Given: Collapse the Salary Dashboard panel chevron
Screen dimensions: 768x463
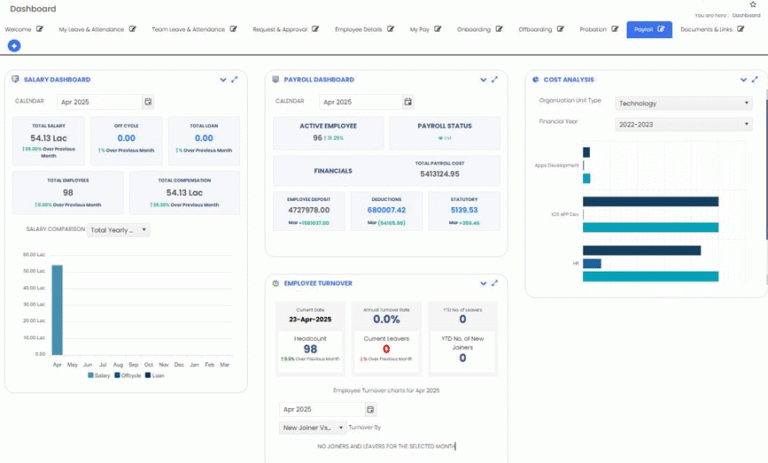Looking at the screenshot, I should (x=222, y=79).
